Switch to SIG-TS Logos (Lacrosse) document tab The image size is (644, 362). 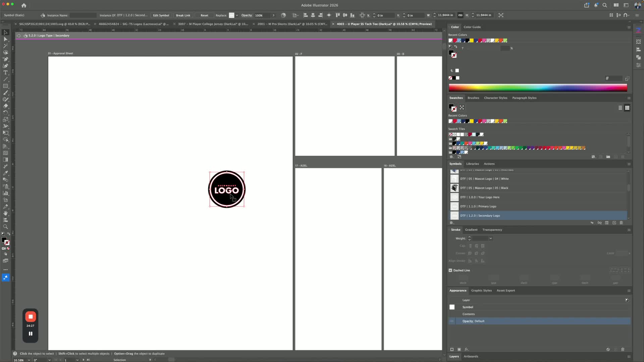[x=133, y=24]
